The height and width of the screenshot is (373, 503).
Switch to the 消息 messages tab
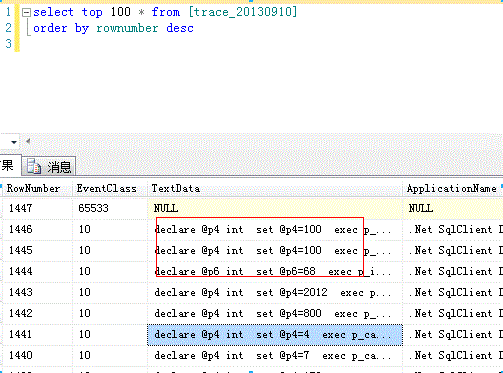(49, 166)
